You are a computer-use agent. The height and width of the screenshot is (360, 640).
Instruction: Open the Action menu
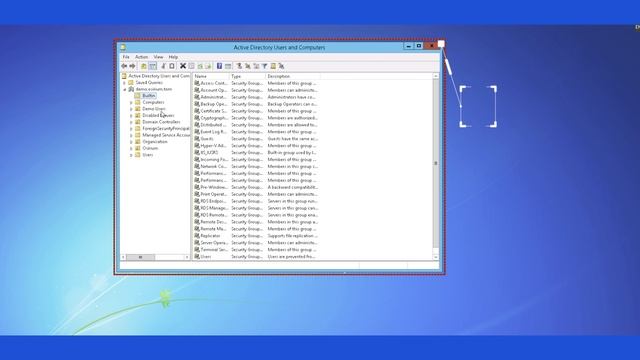click(142, 57)
